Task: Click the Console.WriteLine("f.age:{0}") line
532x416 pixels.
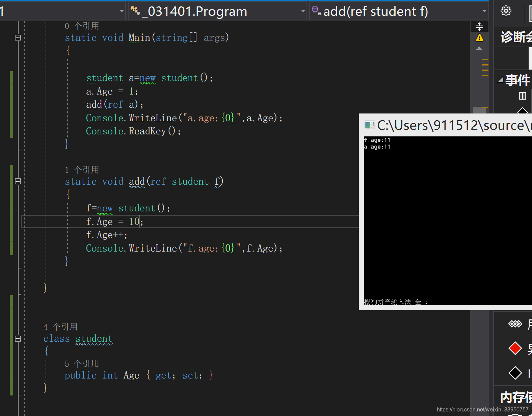Action: 184,248
